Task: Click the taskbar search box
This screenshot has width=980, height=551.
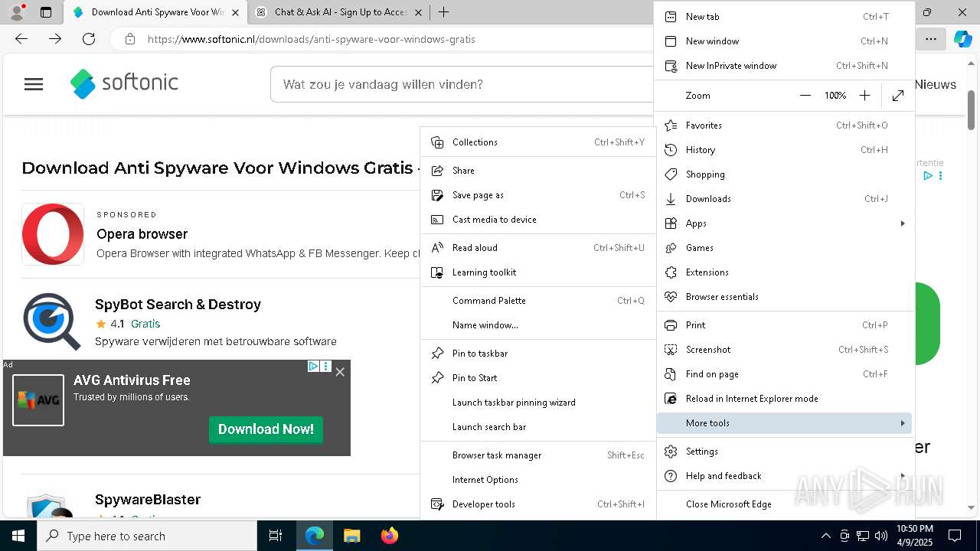Action: pyautogui.click(x=147, y=536)
